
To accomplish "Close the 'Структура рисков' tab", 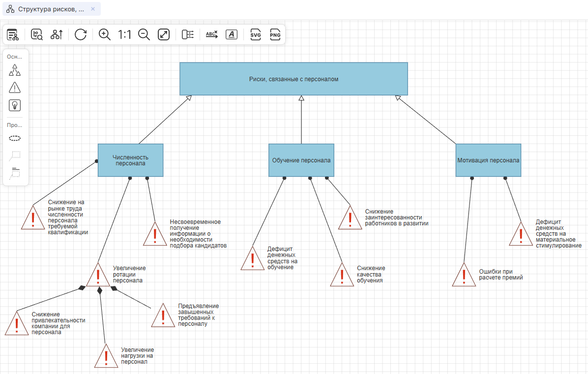I will pos(93,9).
